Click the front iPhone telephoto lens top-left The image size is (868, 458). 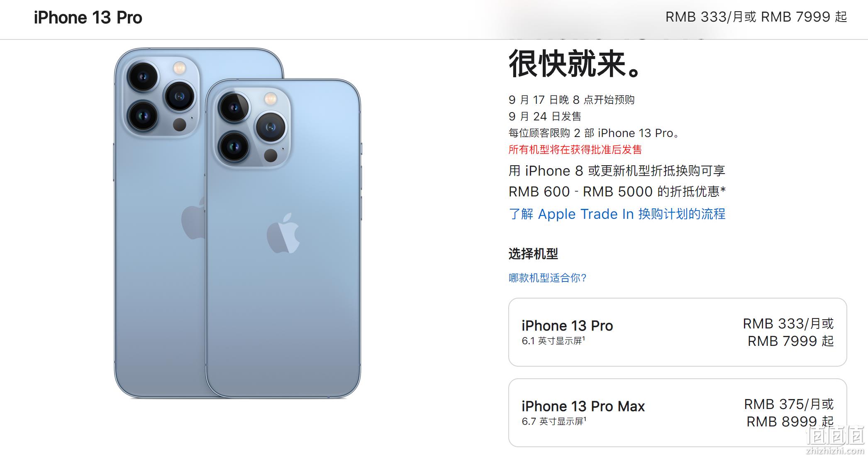[x=234, y=108]
